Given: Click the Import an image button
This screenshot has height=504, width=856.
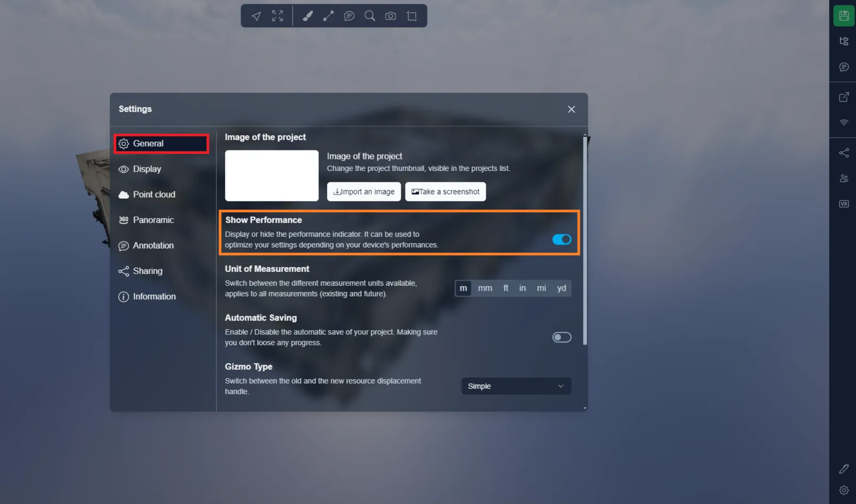Looking at the screenshot, I should 364,192.
